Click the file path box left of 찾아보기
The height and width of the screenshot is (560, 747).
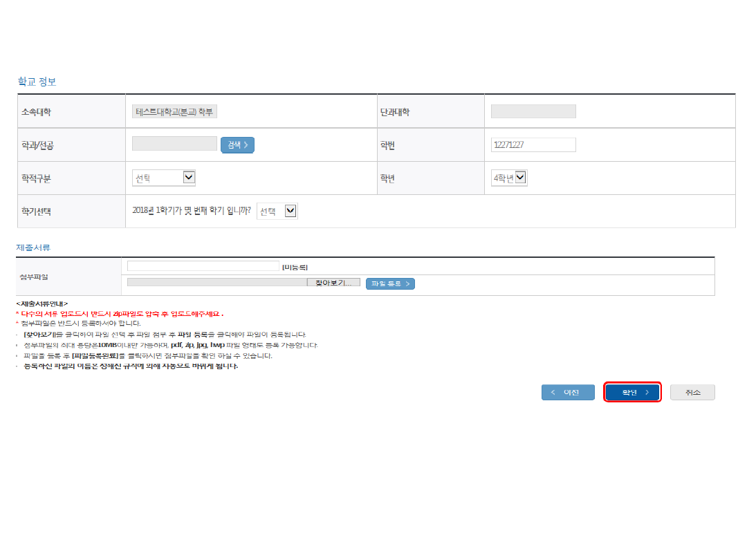(217, 283)
